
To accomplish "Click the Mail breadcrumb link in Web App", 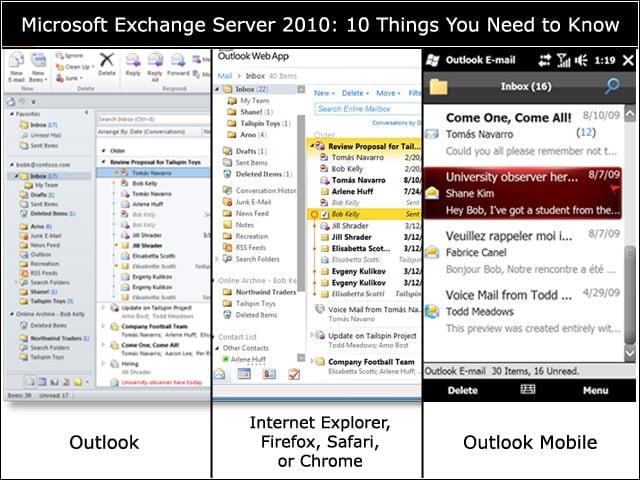I will pos(224,76).
